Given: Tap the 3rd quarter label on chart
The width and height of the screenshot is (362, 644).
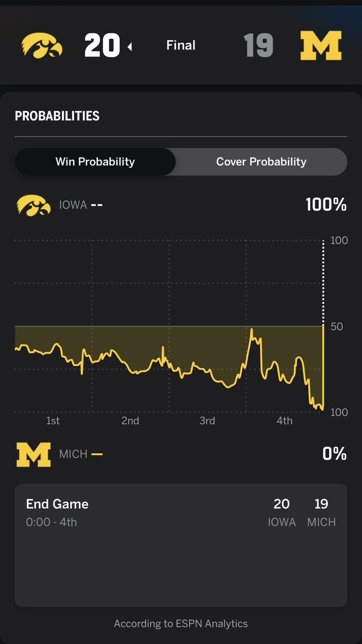Looking at the screenshot, I should tap(207, 420).
